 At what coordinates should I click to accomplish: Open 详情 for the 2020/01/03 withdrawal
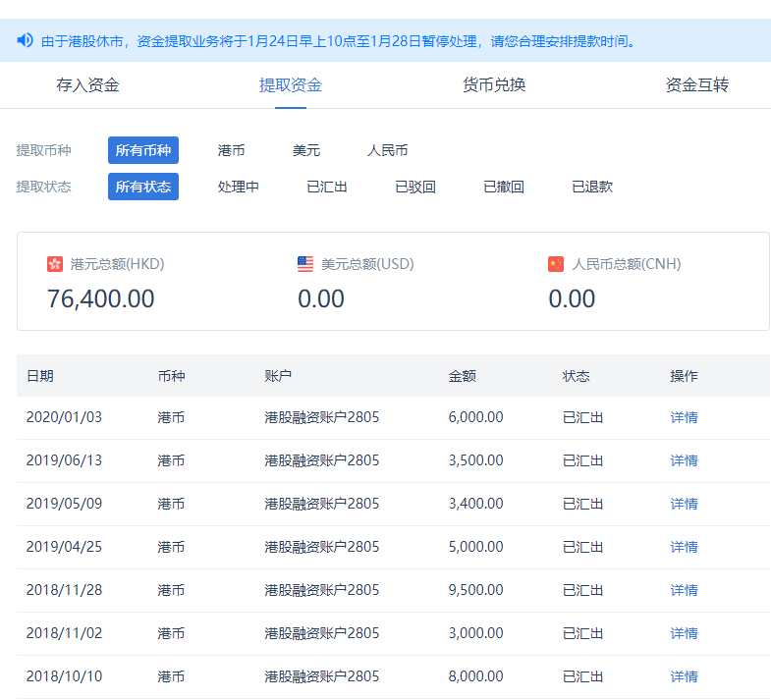coord(684,417)
